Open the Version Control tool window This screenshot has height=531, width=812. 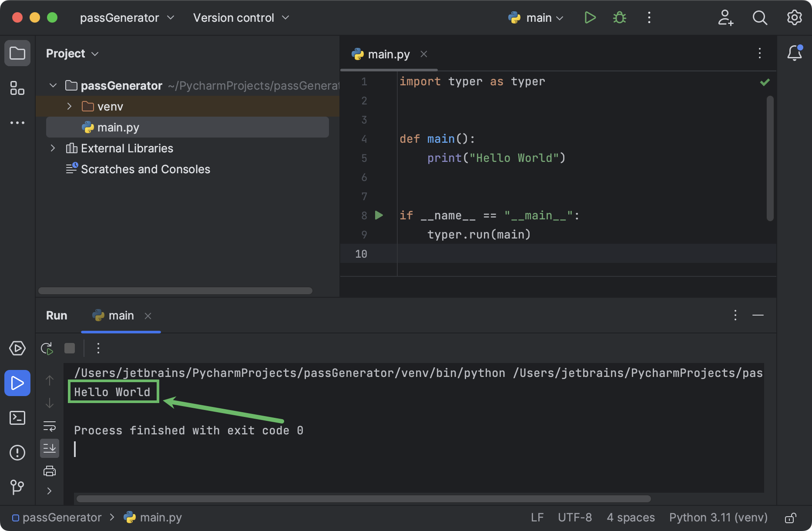[x=17, y=487]
